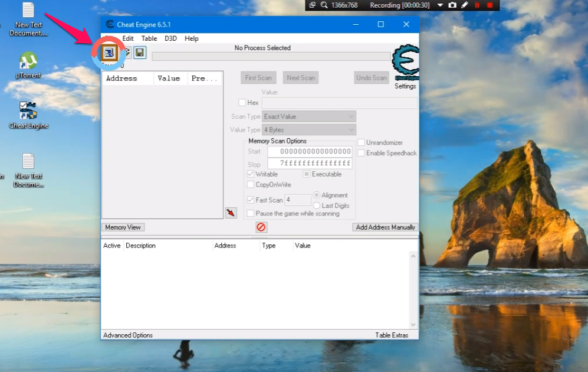The width and height of the screenshot is (588, 372).
Task: Click the found list Pre... column header
Action: coord(205,78)
